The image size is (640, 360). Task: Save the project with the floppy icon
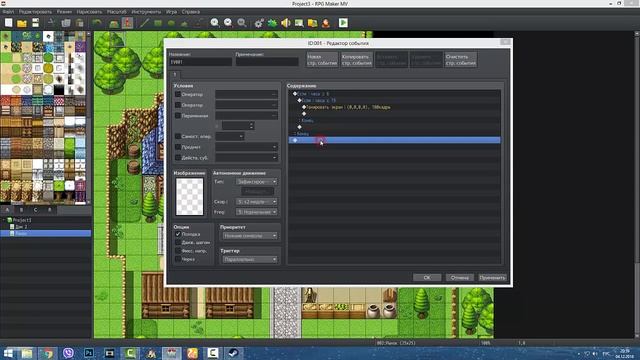[36, 23]
